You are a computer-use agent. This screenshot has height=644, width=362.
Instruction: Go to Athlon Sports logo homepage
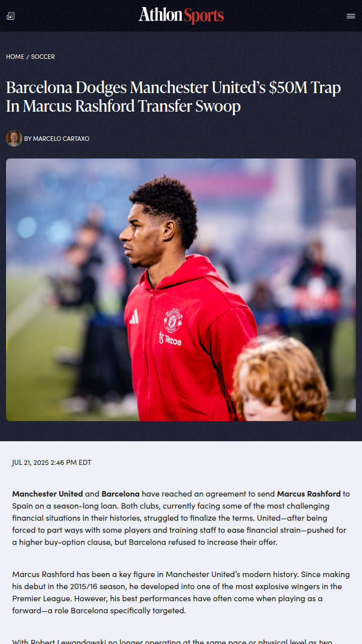point(181,16)
